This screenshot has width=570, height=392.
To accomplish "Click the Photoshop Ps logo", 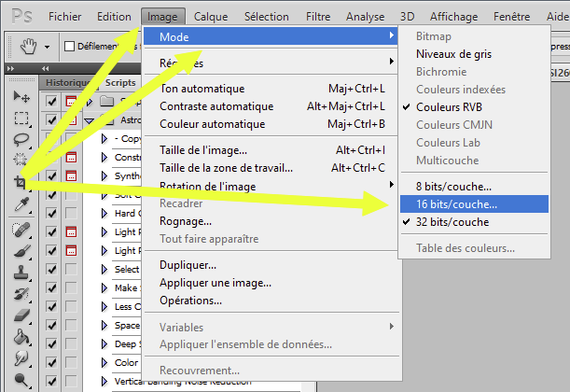I will (21, 17).
